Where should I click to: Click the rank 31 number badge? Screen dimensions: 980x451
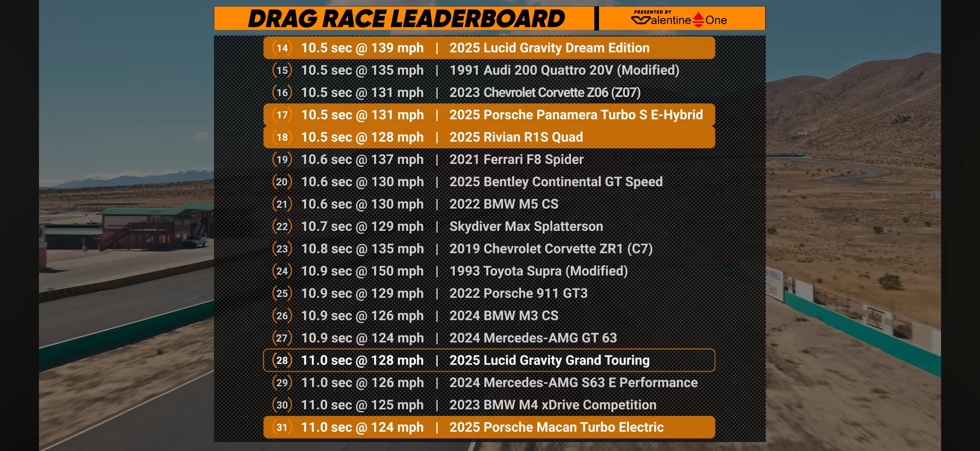282,427
